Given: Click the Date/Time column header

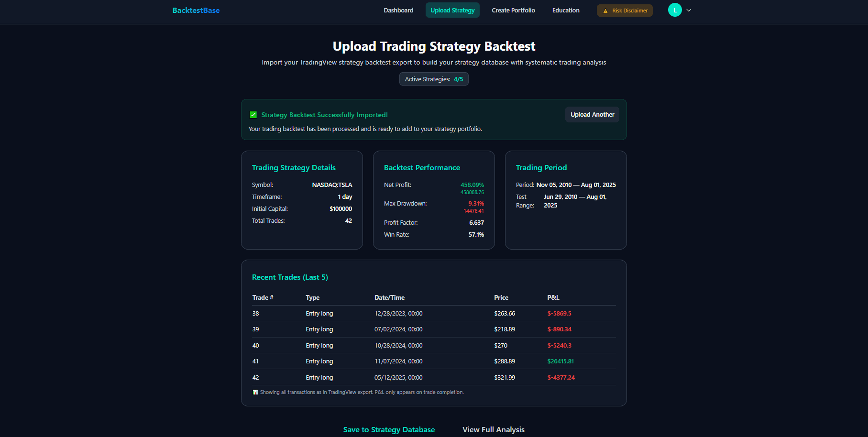Looking at the screenshot, I should [389, 297].
